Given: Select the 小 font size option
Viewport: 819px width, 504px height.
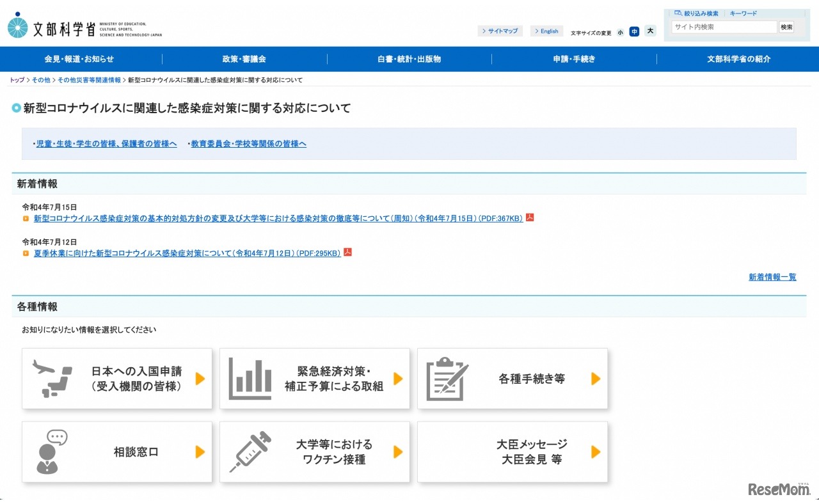Looking at the screenshot, I should [x=620, y=31].
